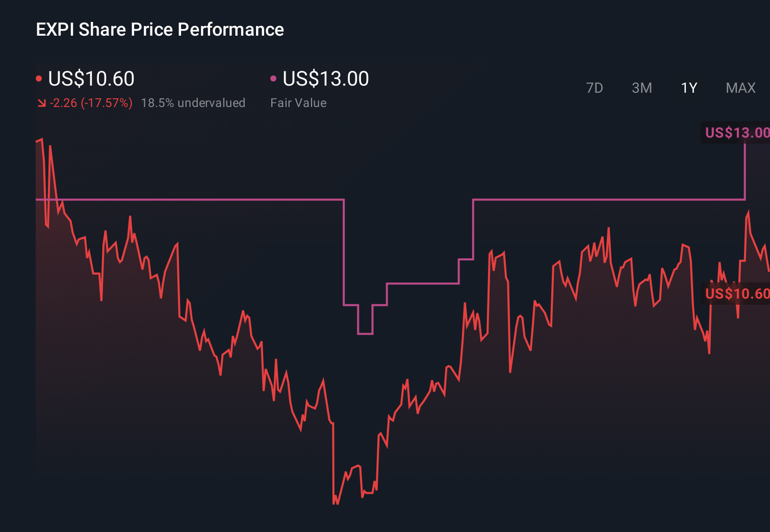Select the 1Y time range
770x532 pixels.
tap(688, 88)
